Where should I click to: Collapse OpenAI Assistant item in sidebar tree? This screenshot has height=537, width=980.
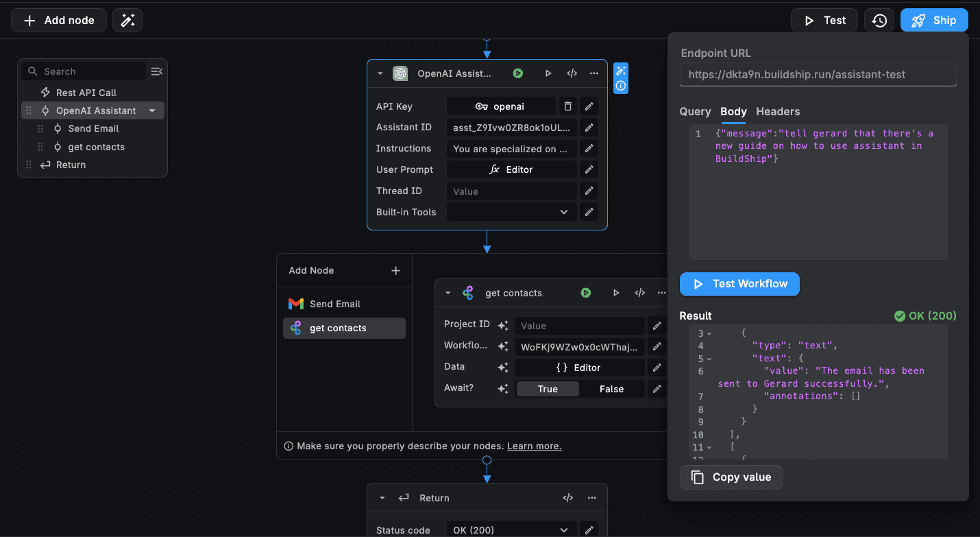pos(152,110)
